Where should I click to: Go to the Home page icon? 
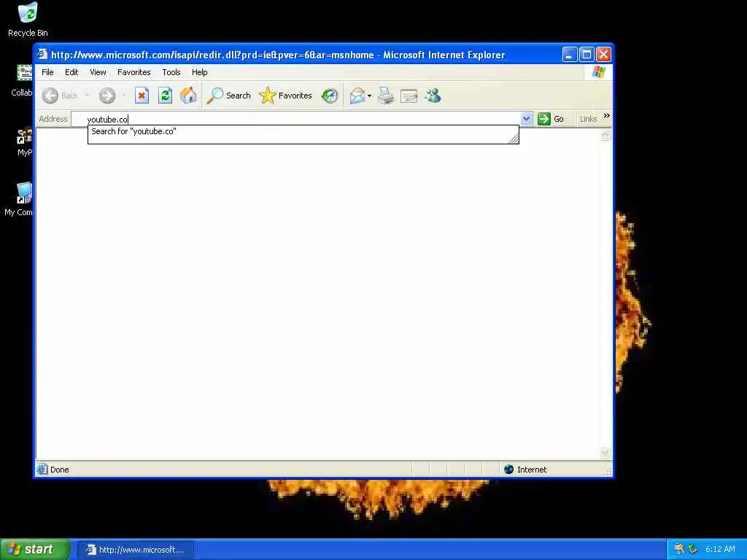[x=188, y=96]
